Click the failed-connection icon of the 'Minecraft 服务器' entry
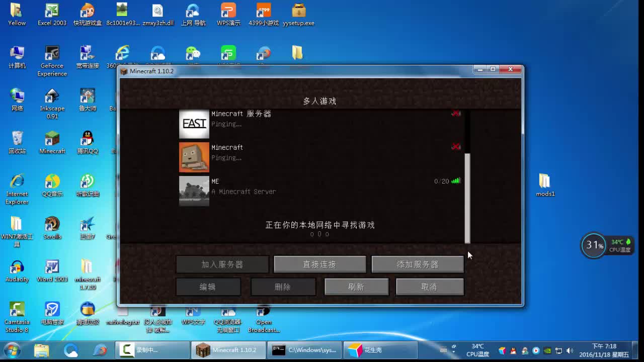The height and width of the screenshot is (362, 644). point(456,114)
